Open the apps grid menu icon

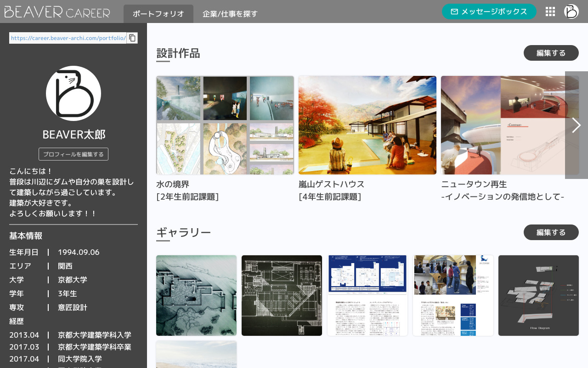point(550,11)
